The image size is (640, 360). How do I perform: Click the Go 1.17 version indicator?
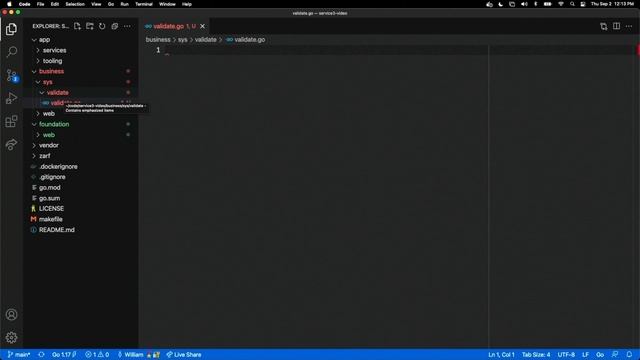[64, 354]
